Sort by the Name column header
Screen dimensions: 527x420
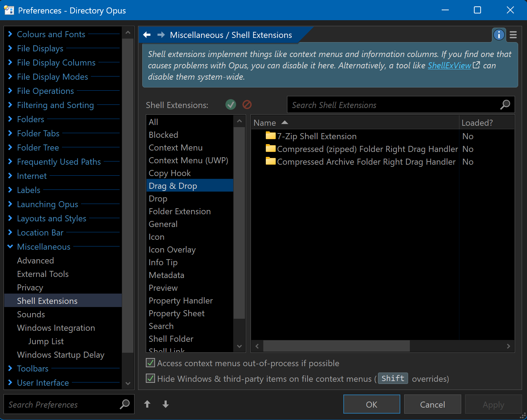tap(355, 123)
